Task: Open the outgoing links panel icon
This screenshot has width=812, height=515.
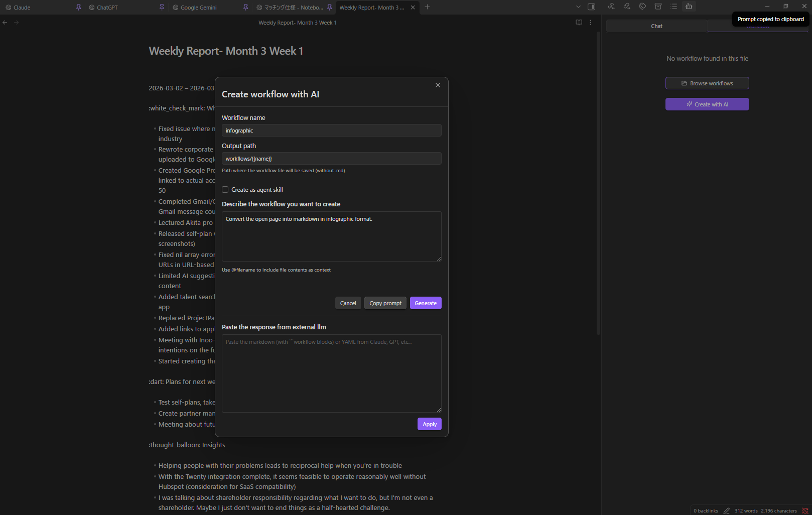Action: (x=627, y=6)
